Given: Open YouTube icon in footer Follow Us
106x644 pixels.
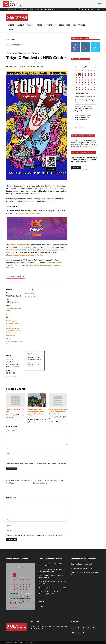Looking at the screenshot, I should tap(84, 633).
